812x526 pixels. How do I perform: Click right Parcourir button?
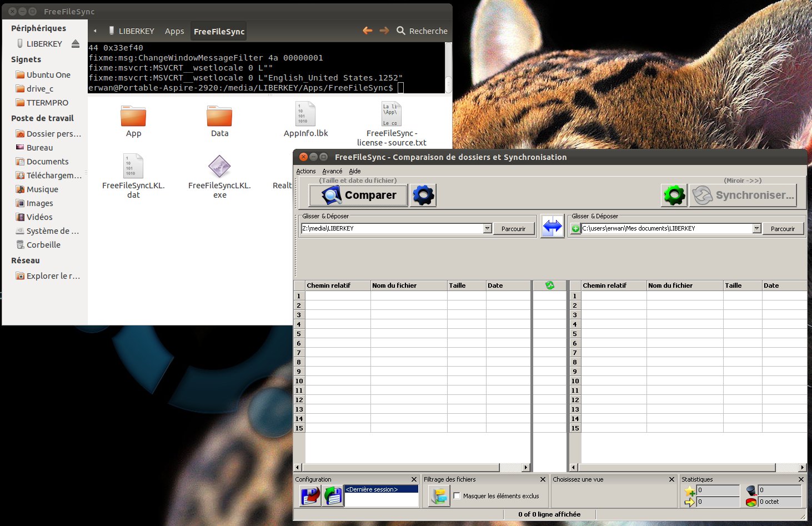783,228
